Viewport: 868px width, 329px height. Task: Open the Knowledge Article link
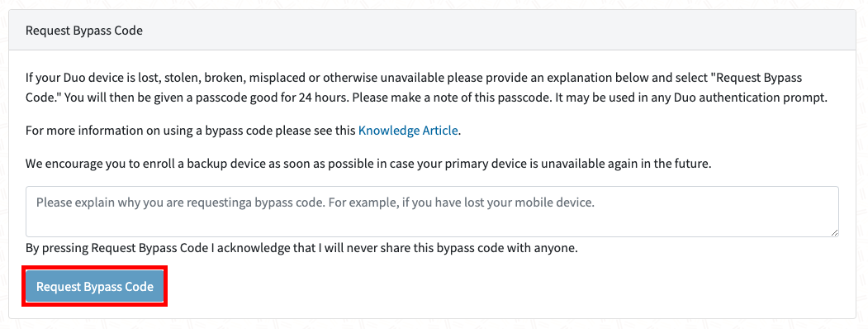(x=408, y=131)
